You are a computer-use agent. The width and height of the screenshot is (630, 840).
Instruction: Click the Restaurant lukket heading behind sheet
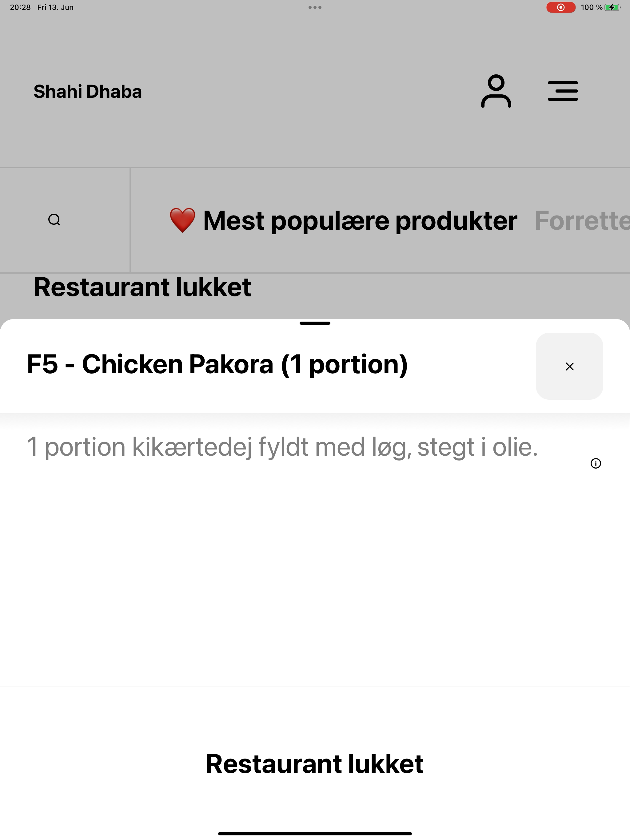[x=142, y=287]
